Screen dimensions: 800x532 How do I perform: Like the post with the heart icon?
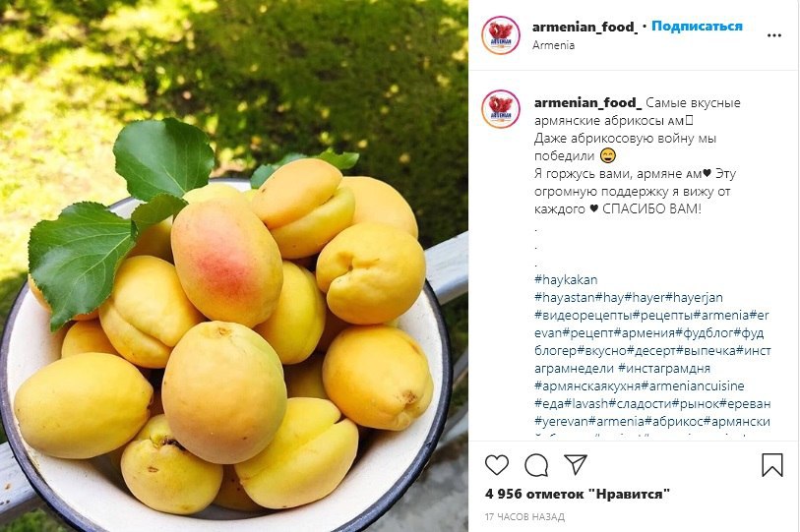[496, 465]
